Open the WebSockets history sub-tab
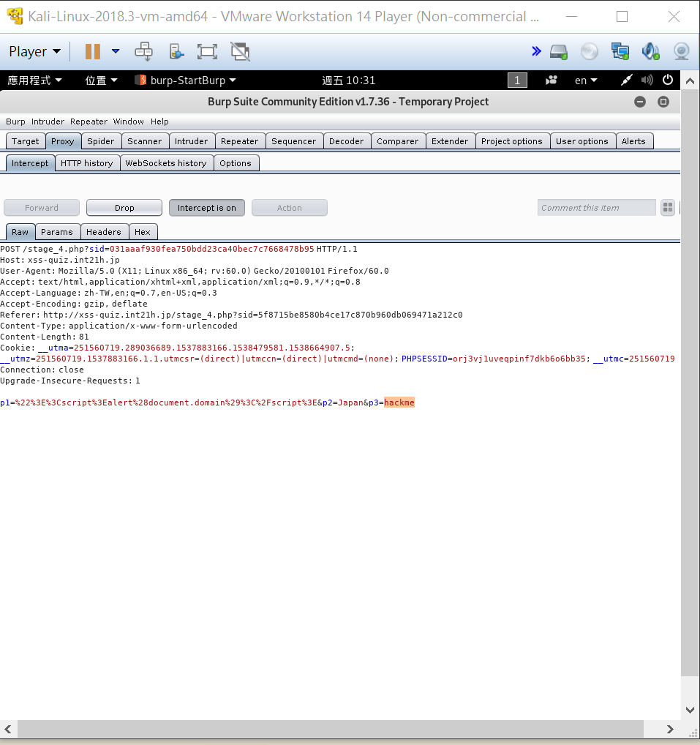This screenshot has width=700, height=745. 166,163
